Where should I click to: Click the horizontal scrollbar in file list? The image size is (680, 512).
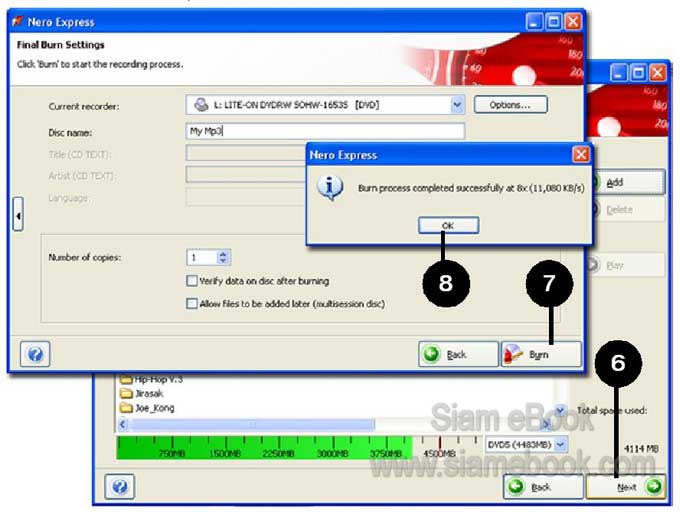[253, 424]
